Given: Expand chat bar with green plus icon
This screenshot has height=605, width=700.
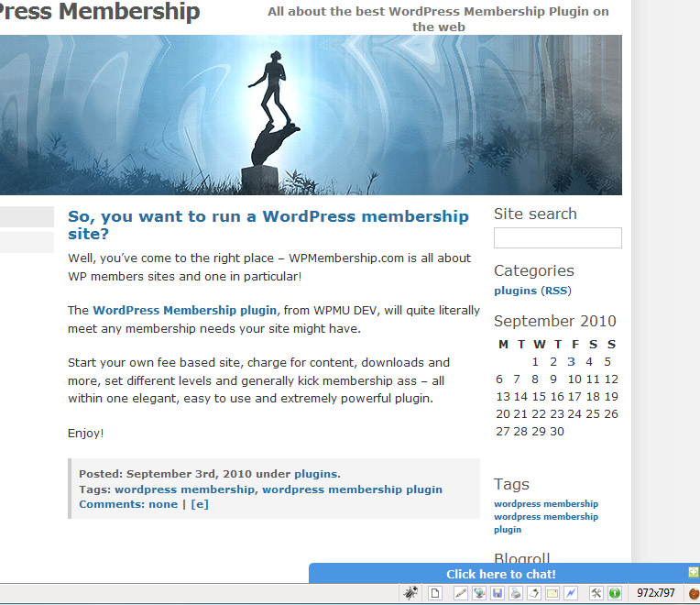Looking at the screenshot, I should pos(693,573).
